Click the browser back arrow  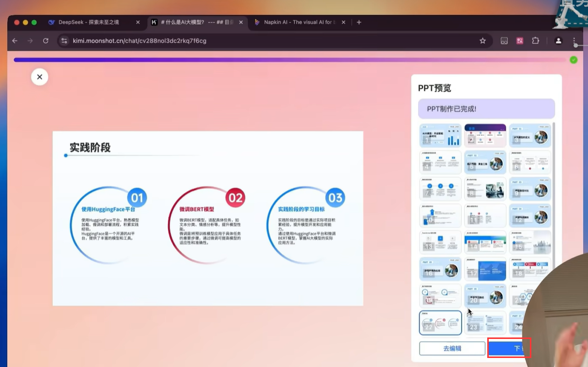coord(15,41)
